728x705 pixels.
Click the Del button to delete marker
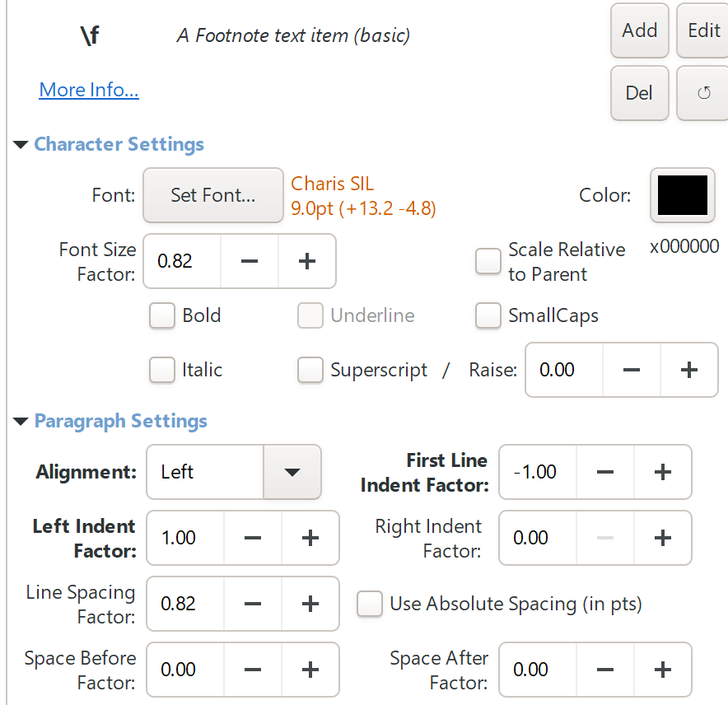pyautogui.click(x=639, y=92)
